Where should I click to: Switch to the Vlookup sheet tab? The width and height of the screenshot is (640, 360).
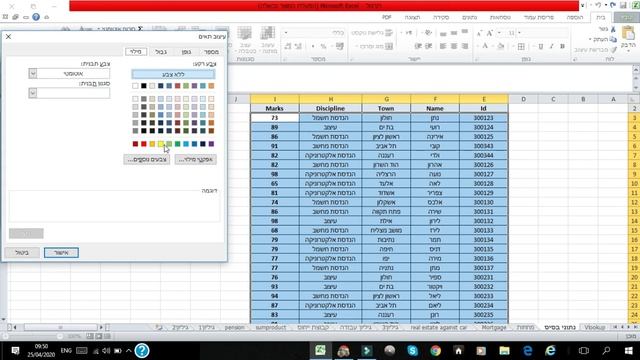click(x=594, y=327)
